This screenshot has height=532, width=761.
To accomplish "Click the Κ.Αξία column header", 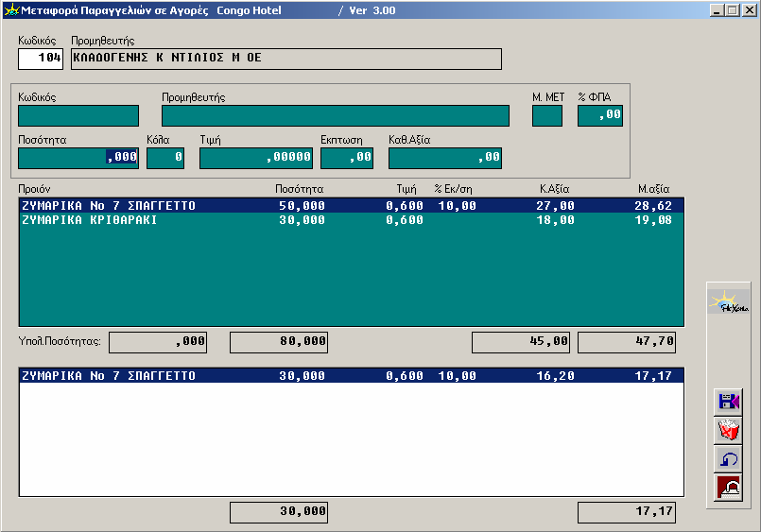I will coord(554,189).
